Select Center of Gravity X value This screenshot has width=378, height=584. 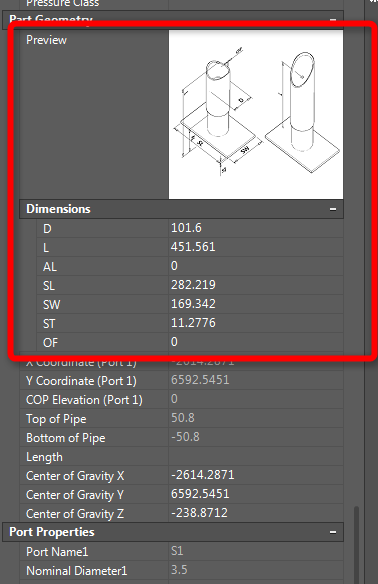[x=256, y=475]
